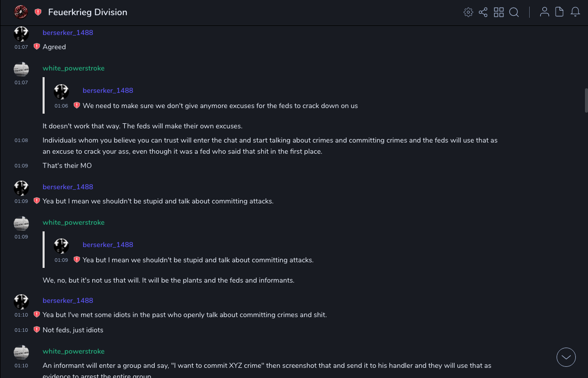
Task: Click the channel title in the header
Action: pos(88,12)
